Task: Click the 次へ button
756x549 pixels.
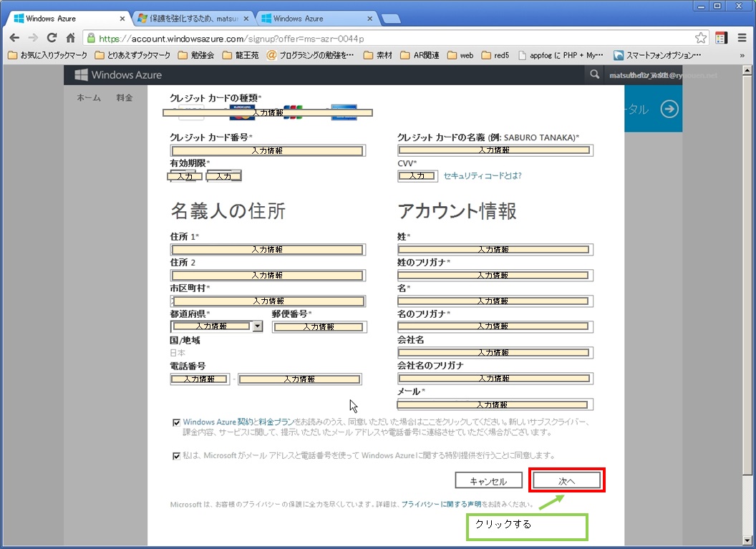Action: pos(566,480)
